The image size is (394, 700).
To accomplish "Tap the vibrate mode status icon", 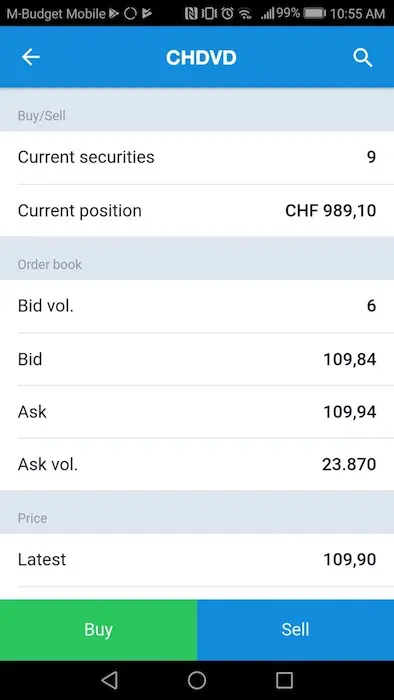I will point(209,13).
